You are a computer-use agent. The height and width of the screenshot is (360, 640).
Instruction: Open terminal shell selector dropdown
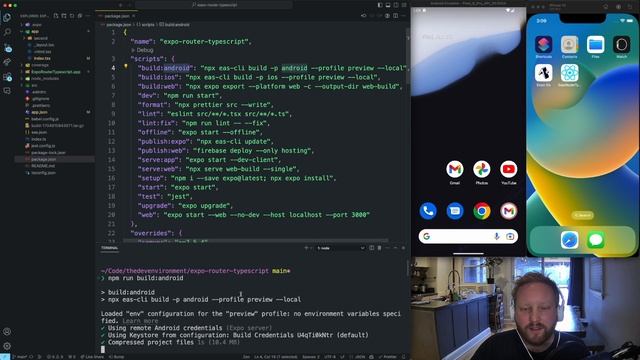[341, 248]
